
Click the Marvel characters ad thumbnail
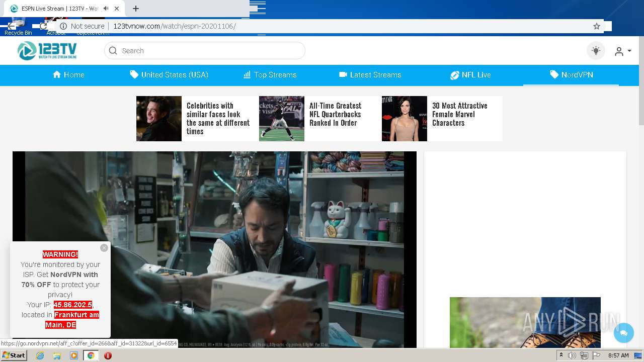(405, 119)
